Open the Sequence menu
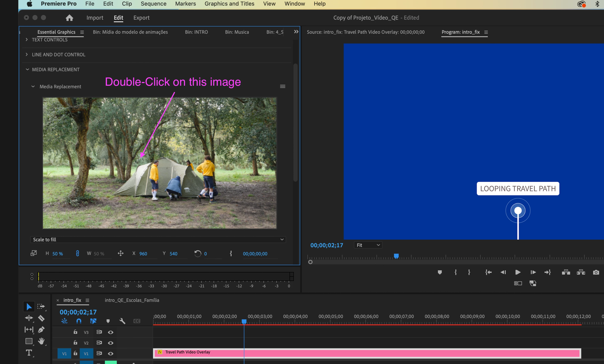Viewport: 604px width, 364px height. pyautogui.click(x=153, y=4)
